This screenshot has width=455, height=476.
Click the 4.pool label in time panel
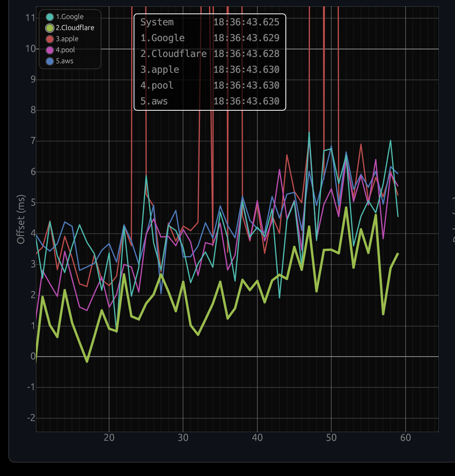pos(157,85)
